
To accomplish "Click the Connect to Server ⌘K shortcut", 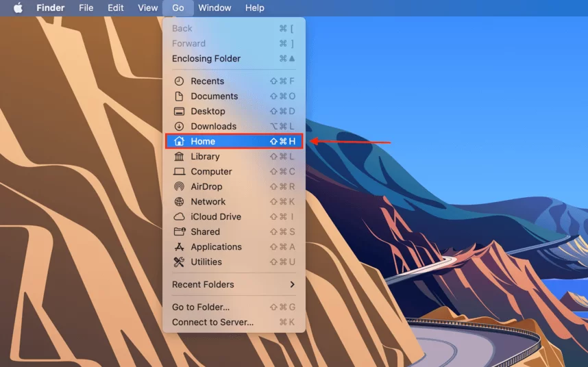I will (287, 322).
